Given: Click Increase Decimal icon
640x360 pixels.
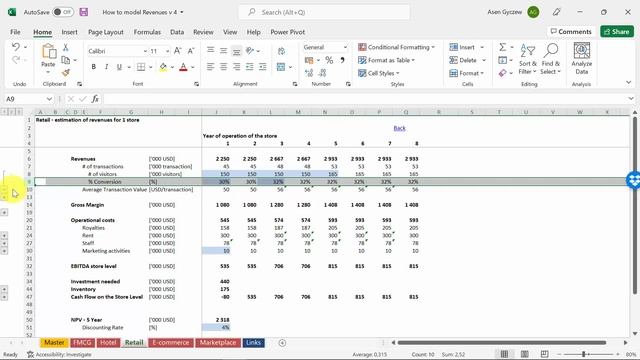Looking at the screenshot, I should click(309, 73).
